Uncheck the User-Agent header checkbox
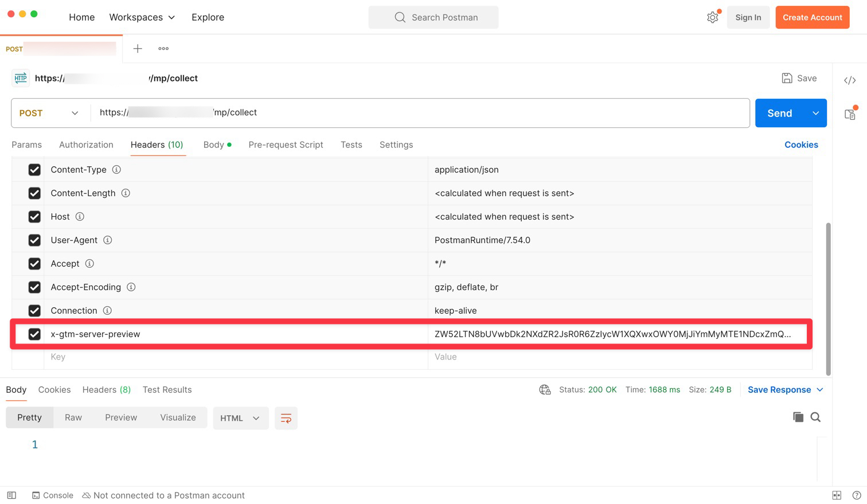This screenshot has width=867, height=504. click(34, 240)
